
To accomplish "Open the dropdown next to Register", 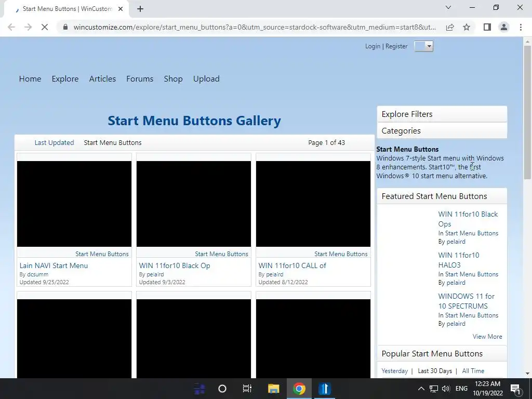I will pos(423,46).
